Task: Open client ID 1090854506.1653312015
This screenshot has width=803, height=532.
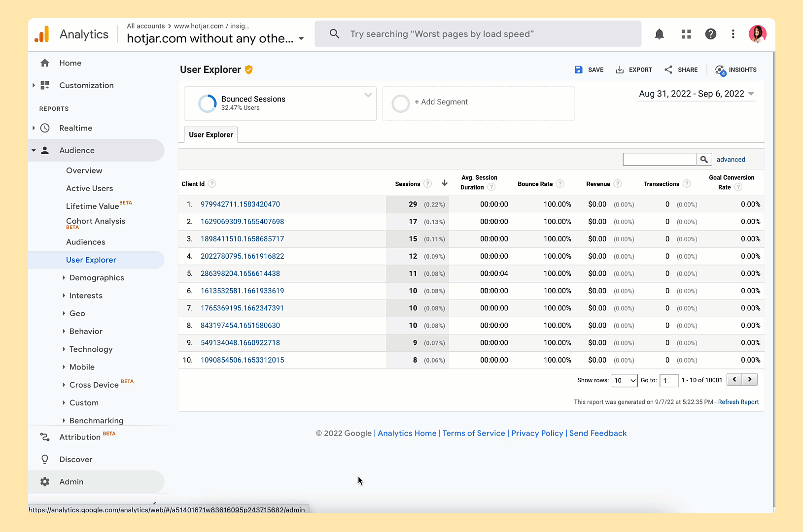Action: (243, 360)
